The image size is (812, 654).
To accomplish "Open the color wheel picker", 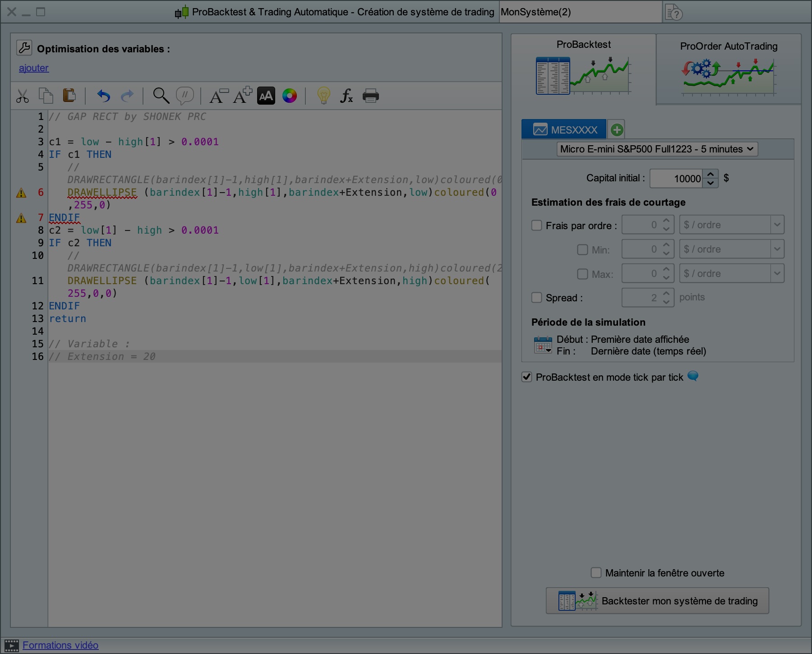I will coord(290,96).
